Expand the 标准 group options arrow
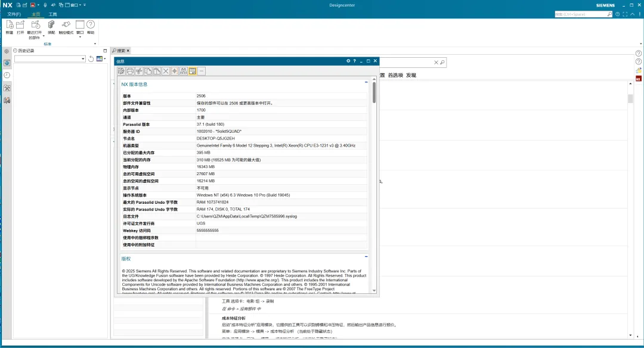 [x=95, y=44]
